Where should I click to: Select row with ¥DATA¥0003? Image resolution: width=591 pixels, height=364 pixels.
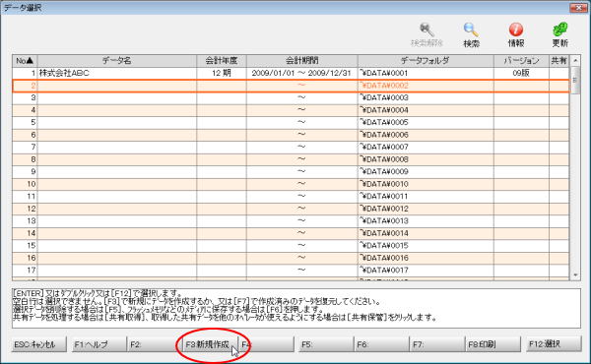pyautogui.click(x=291, y=97)
